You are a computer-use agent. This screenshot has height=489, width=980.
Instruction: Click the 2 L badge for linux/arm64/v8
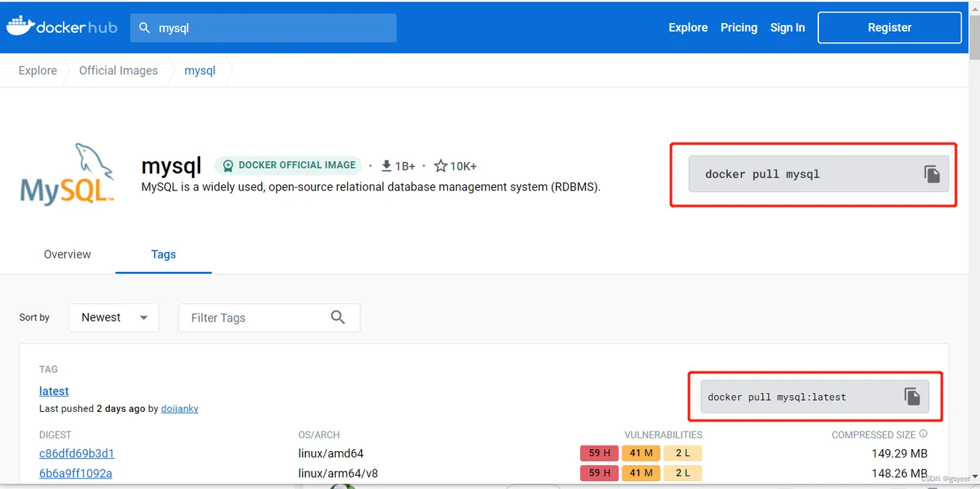pos(682,473)
